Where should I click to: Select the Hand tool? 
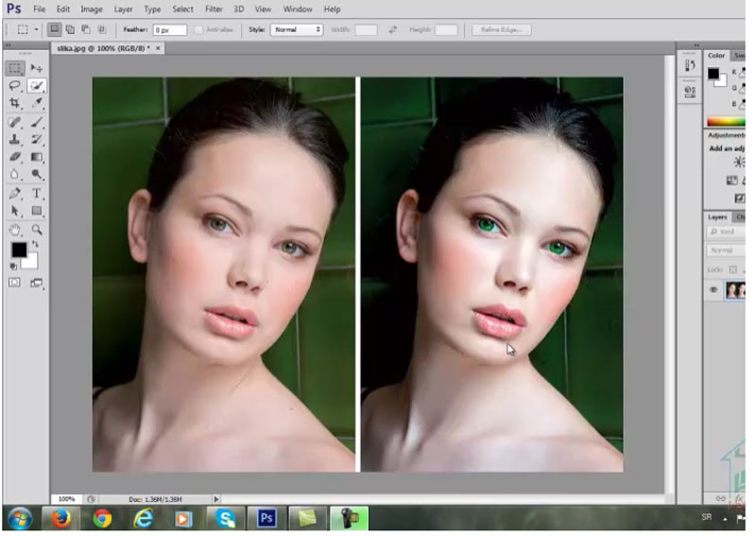15,229
